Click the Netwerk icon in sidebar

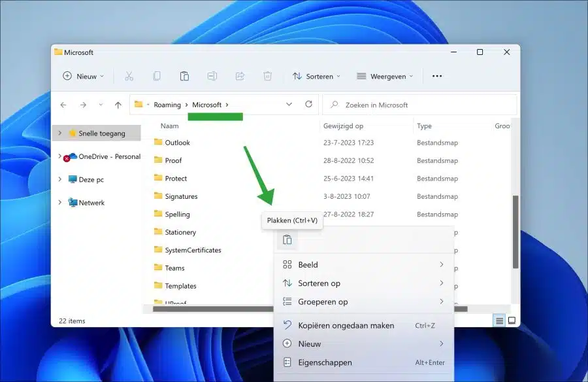73,203
